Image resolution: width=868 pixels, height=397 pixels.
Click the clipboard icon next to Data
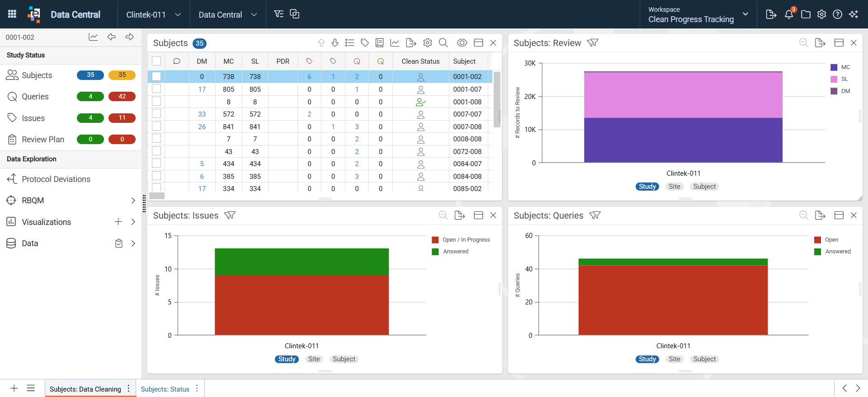(x=119, y=243)
